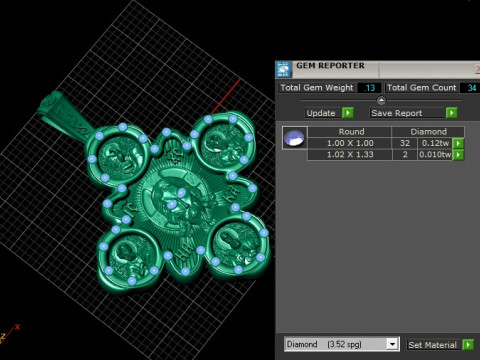This screenshot has height=360, width=480.
Task: Click the Update button
Action: coord(323,113)
